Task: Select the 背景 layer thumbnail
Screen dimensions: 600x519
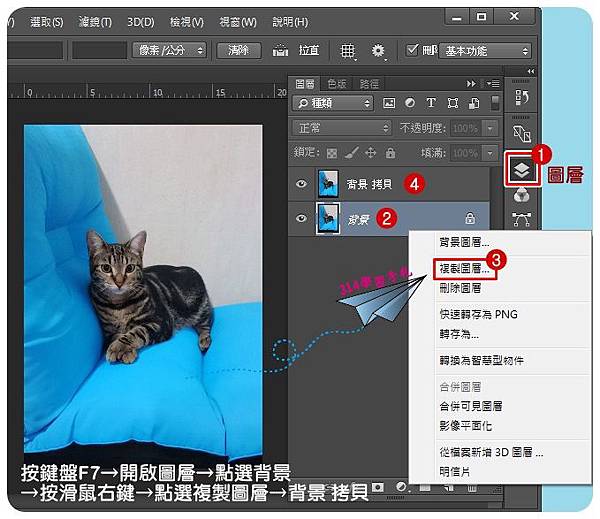Action: [x=328, y=218]
